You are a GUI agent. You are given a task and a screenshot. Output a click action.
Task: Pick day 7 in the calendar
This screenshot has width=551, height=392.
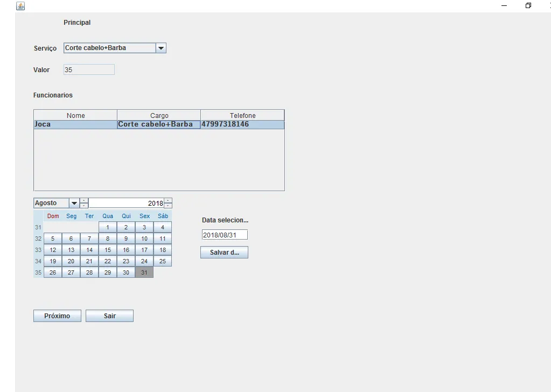pyautogui.click(x=89, y=239)
